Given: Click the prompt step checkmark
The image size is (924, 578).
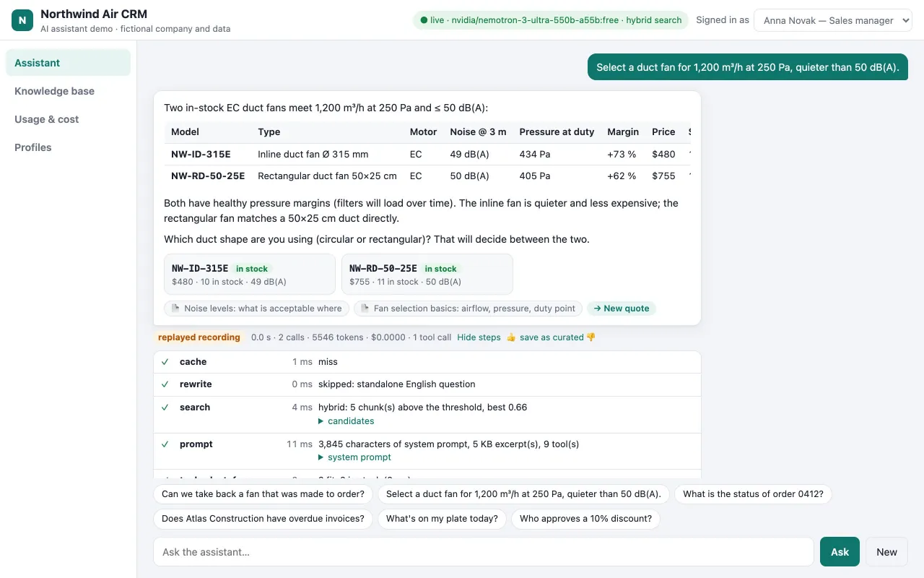Looking at the screenshot, I should click(165, 444).
